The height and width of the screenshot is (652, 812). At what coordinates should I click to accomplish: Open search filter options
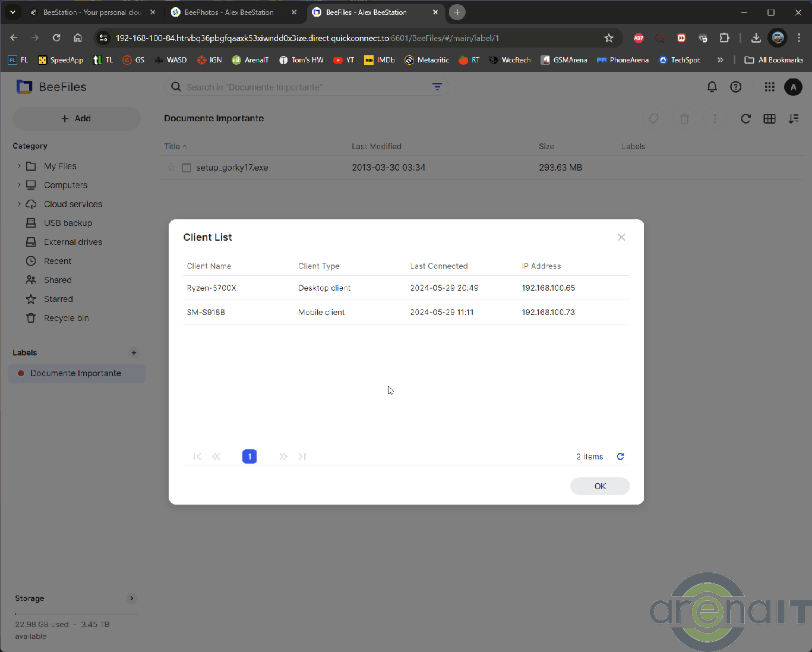coord(437,87)
